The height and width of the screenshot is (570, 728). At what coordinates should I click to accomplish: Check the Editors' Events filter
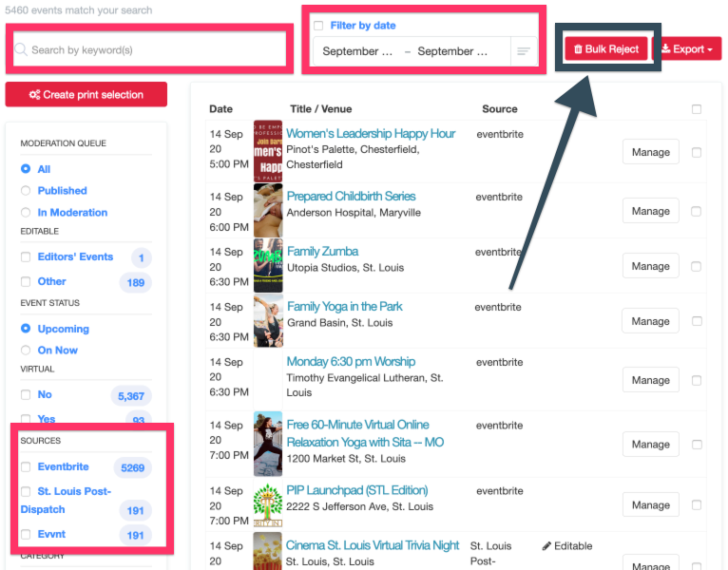(26, 256)
